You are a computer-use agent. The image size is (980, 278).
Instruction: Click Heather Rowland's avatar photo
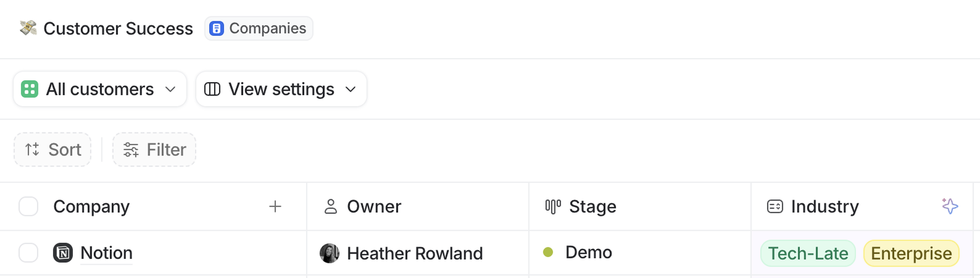(329, 253)
